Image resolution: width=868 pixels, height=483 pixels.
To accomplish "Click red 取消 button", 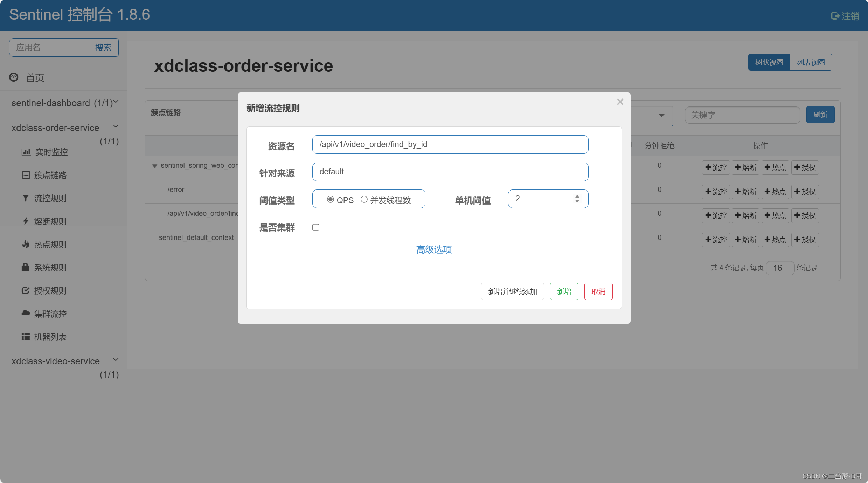I will 598,291.
